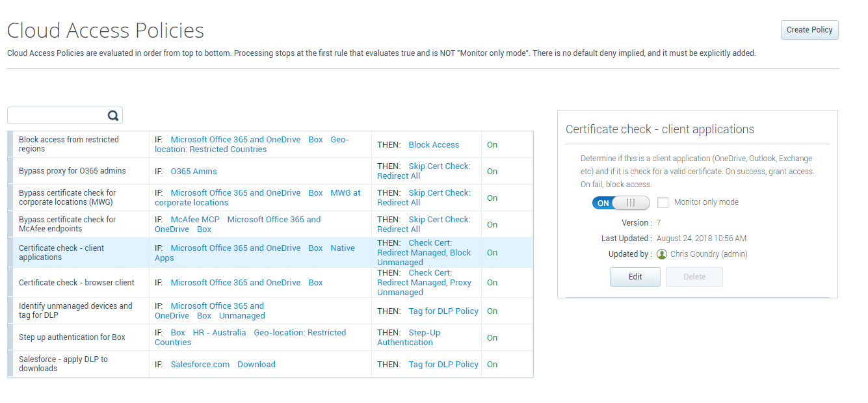
Task: Toggle the ON switch for policy
Action: coord(621,203)
